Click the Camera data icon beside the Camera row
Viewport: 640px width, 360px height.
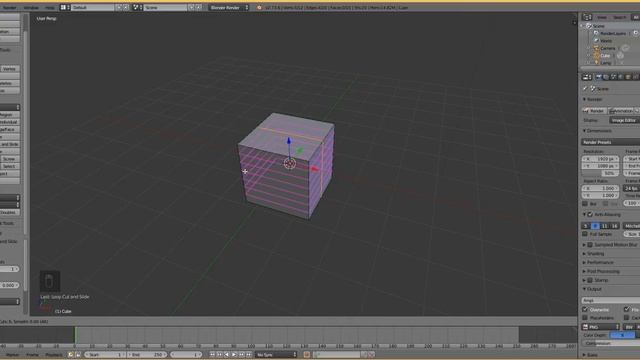click(x=625, y=48)
